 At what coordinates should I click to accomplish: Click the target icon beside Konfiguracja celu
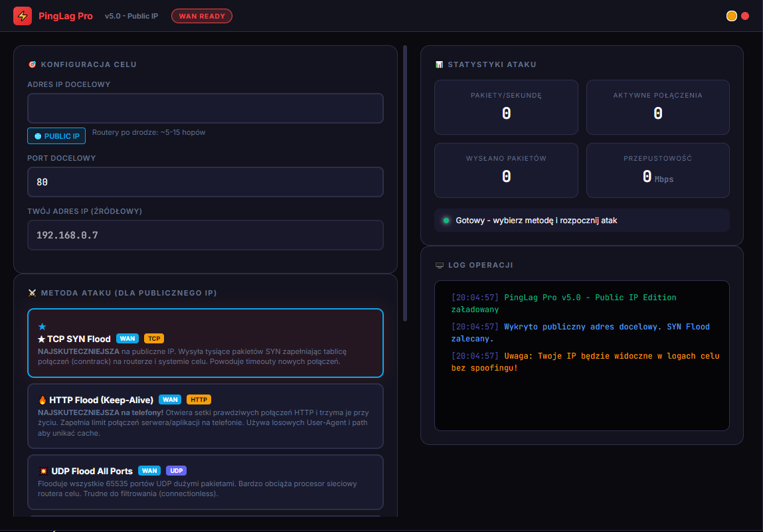tap(32, 64)
